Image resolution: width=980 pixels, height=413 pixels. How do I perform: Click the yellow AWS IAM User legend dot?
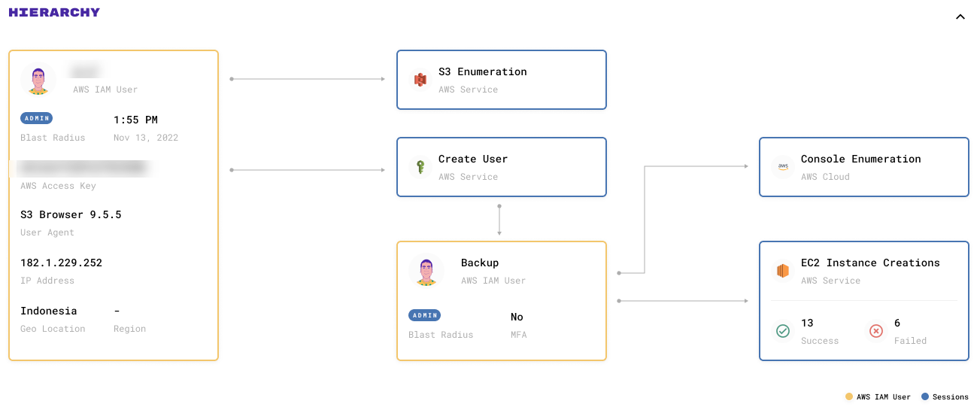click(849, 396)
